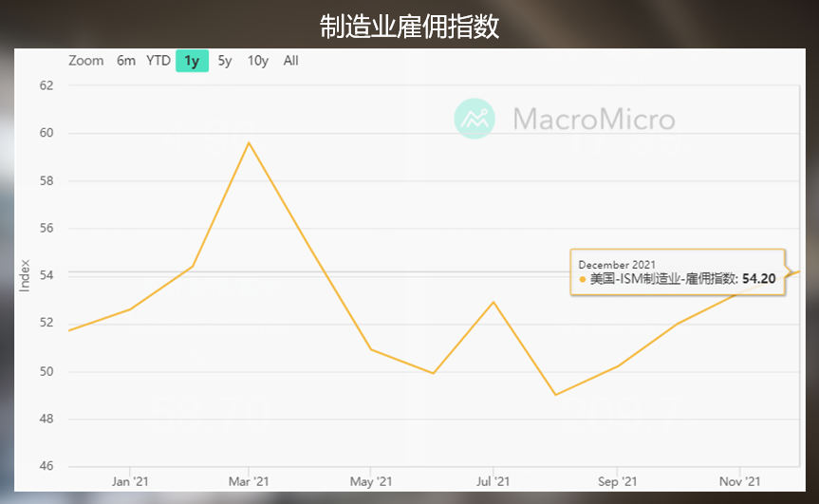Click the 54 y-axis value

point(47,274)
